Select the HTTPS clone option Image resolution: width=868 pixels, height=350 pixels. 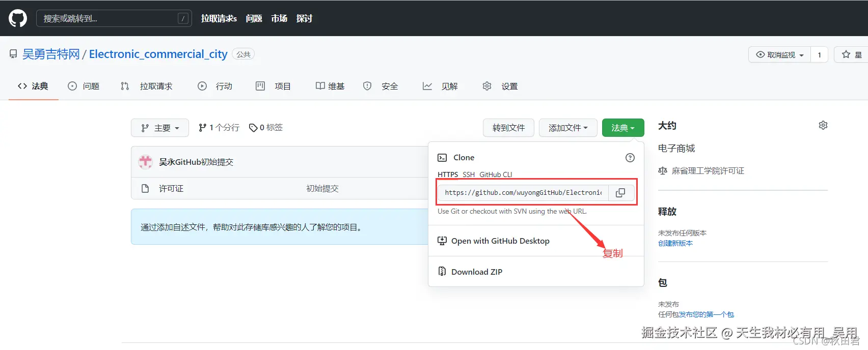point(448,174)
